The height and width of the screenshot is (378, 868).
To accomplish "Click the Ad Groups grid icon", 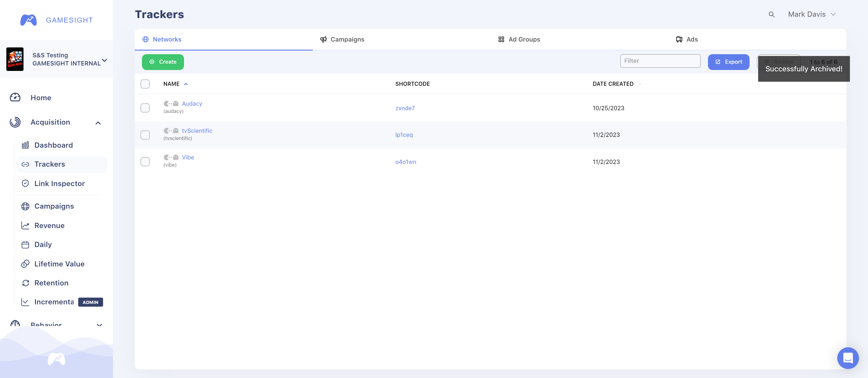I will coord(501,39).
